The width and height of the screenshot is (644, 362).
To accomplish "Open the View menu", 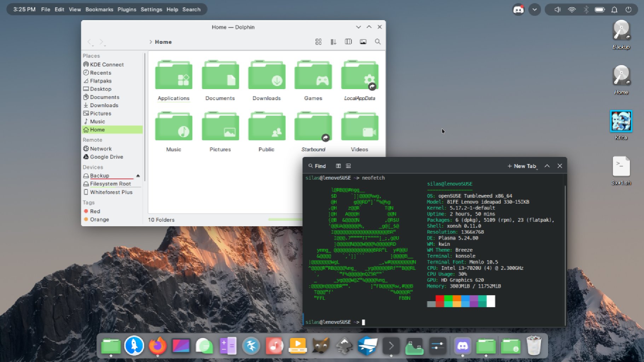I will tap(75, 10).
